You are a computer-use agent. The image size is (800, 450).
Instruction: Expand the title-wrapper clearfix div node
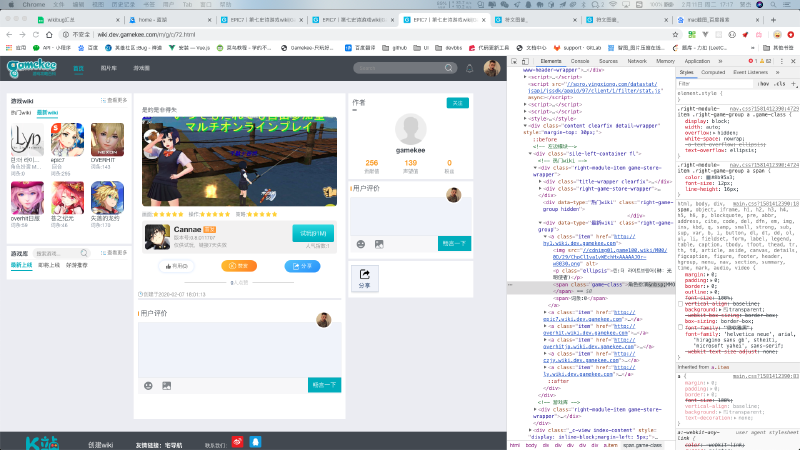coord(540,181)
